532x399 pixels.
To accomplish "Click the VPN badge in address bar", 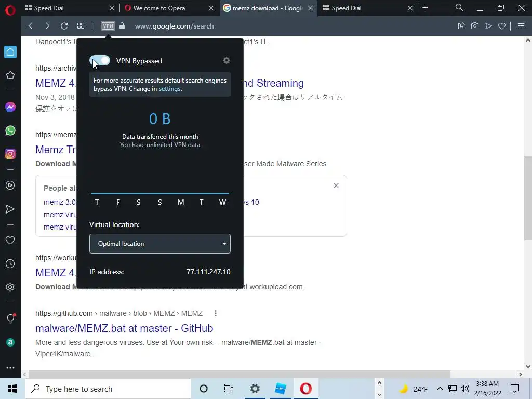I will coord(108,26).
